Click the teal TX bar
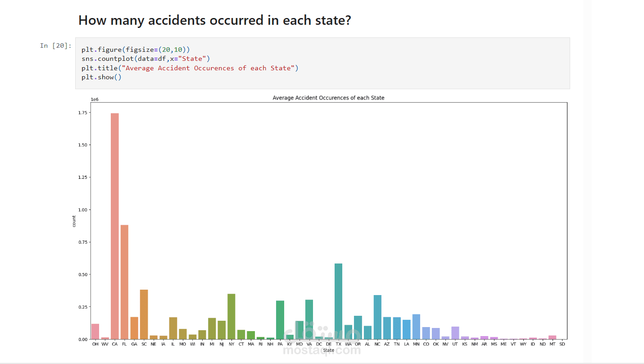The height and width of the screenshot is (364, 644). click(x=338, y=301)
